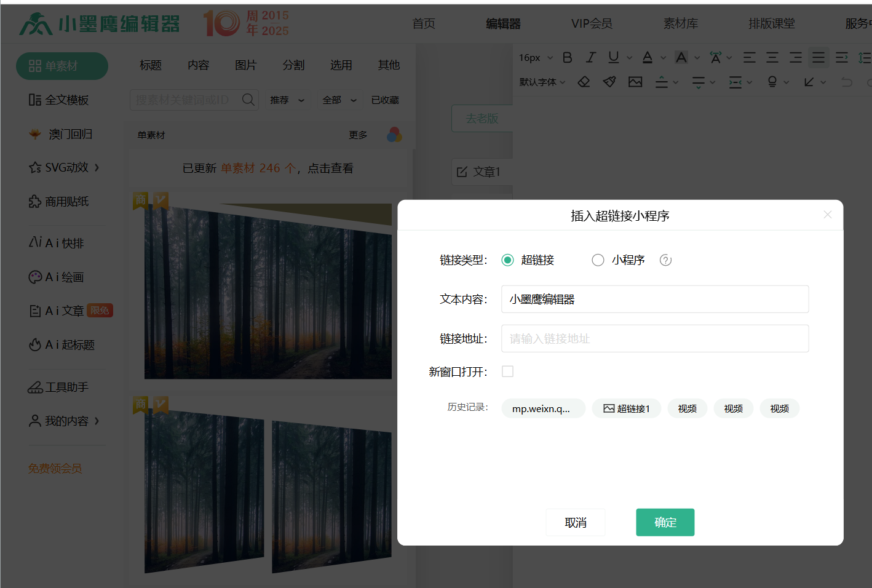
Task: Click the insert image toolbar icon
Action: (635, 82)
